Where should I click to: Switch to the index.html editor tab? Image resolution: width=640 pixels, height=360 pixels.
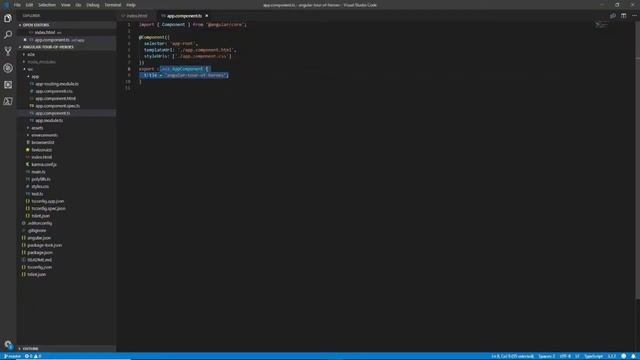tap(137, 16)
